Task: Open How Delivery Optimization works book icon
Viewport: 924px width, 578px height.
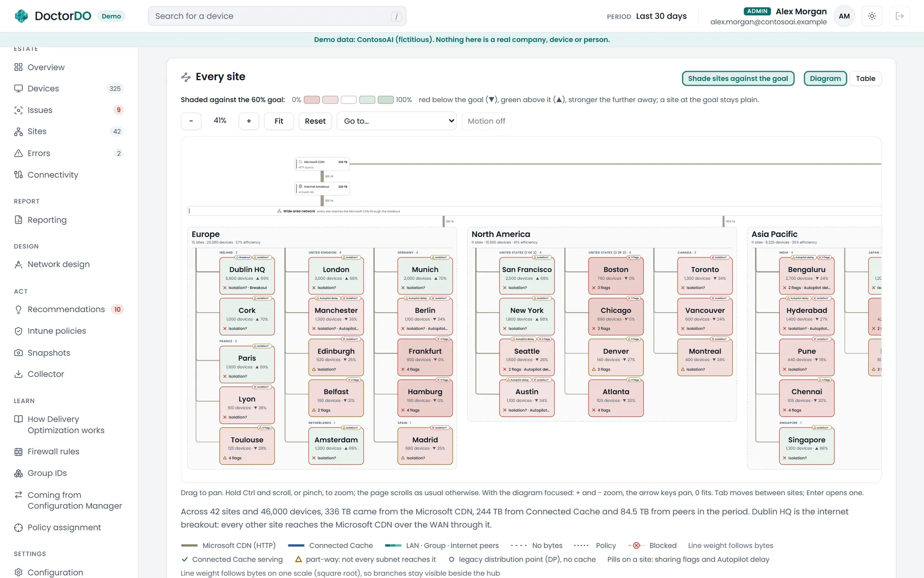Action: tap(18, 419)
